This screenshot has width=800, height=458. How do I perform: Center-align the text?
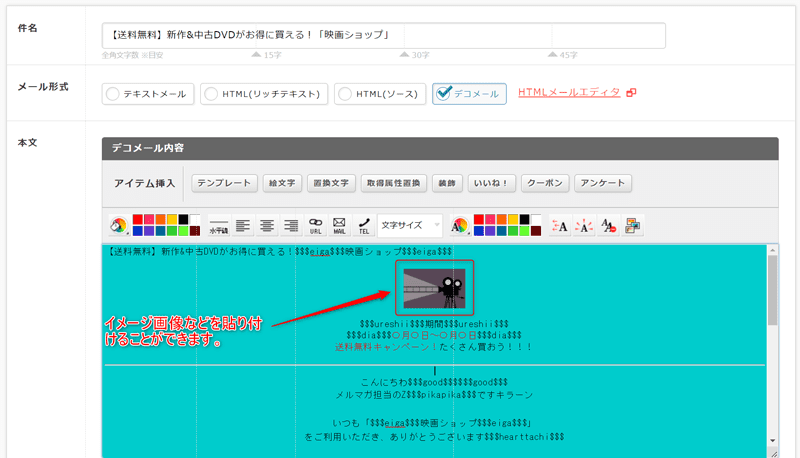267,226
